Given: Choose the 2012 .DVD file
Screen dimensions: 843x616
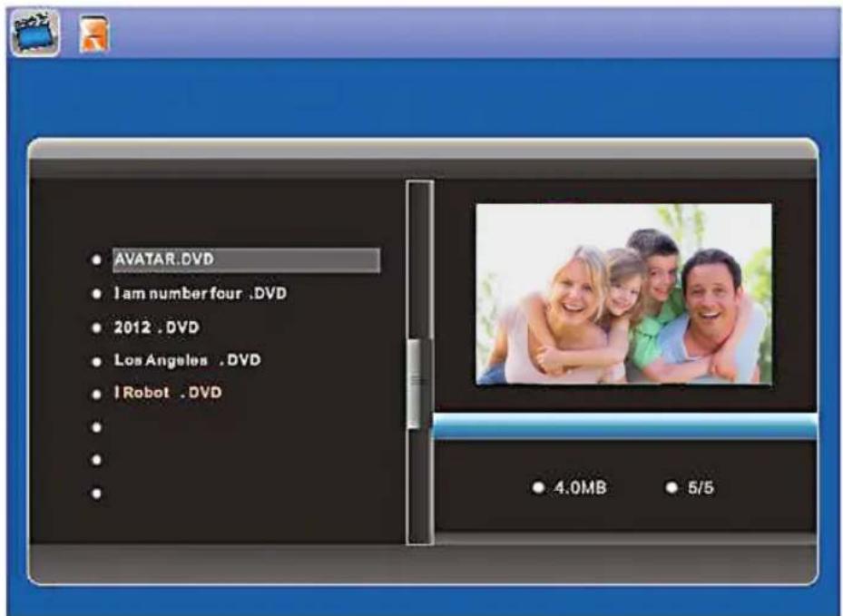Looking at the screenshot, I should coord(156,327).
